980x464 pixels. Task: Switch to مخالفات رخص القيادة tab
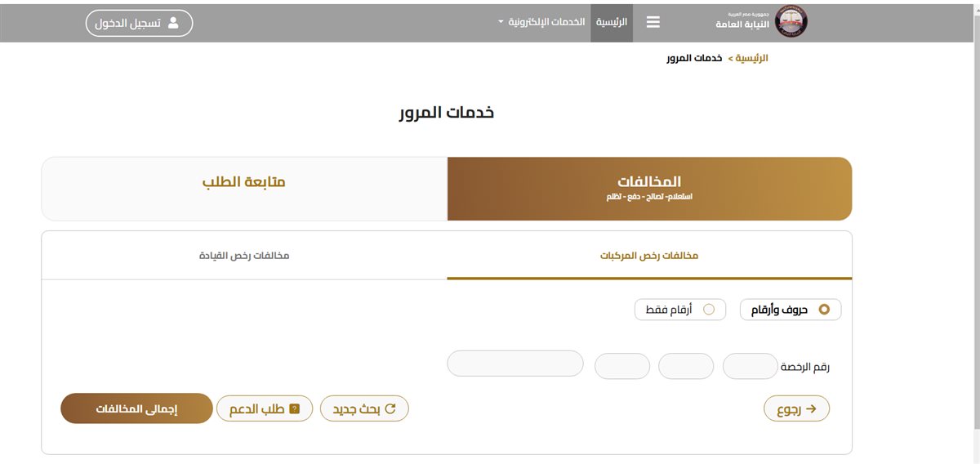244,256
